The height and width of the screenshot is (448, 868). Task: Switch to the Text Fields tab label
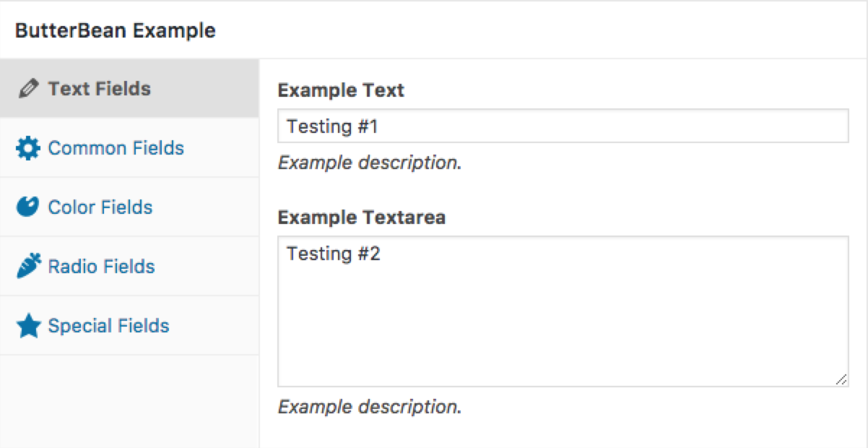pyautogui.click(x=100, y=90)
